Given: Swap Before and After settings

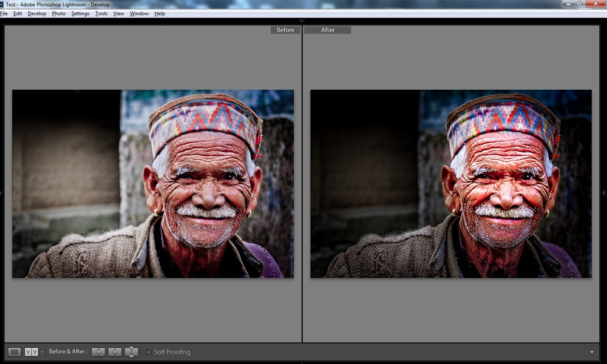Looking at the screenshot, I should pyautogui.click(x=131, y=352).
